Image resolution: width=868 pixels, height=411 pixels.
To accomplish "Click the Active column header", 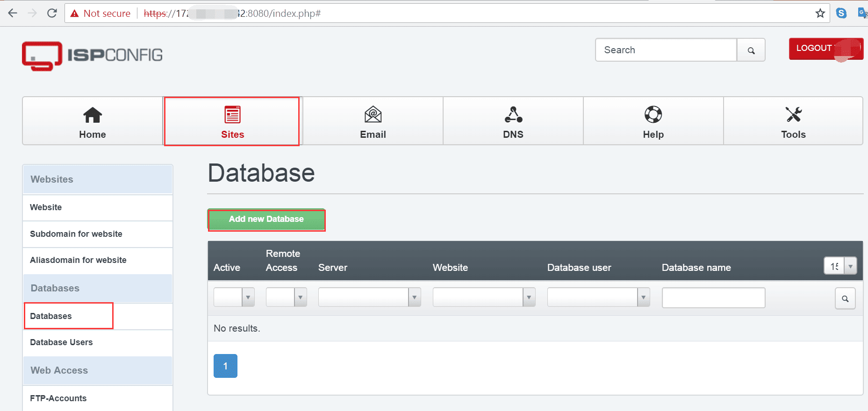I will [x=227, y=268].
